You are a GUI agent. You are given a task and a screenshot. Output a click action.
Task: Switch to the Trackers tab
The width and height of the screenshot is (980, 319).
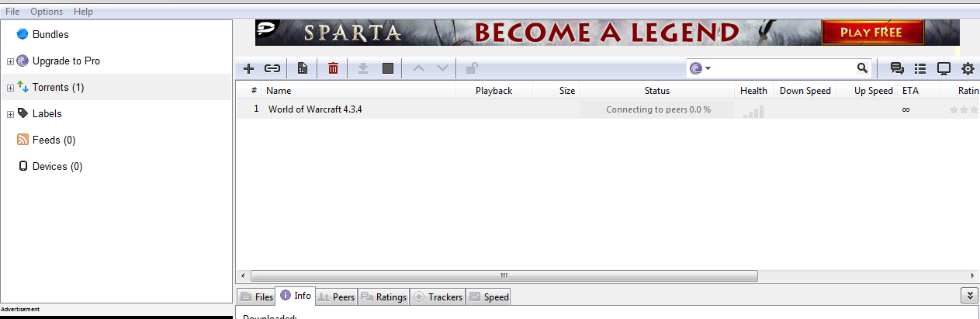(x=438, y=296)
